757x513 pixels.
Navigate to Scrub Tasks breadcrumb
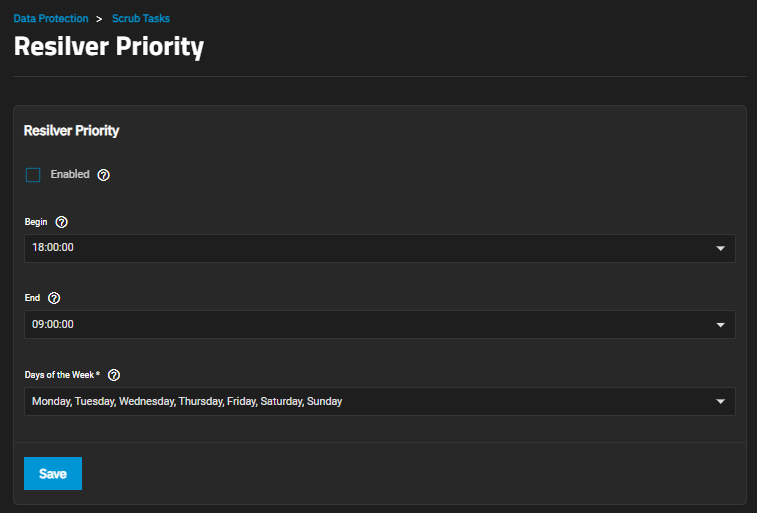pyautogui.click(x=141, y=18)
